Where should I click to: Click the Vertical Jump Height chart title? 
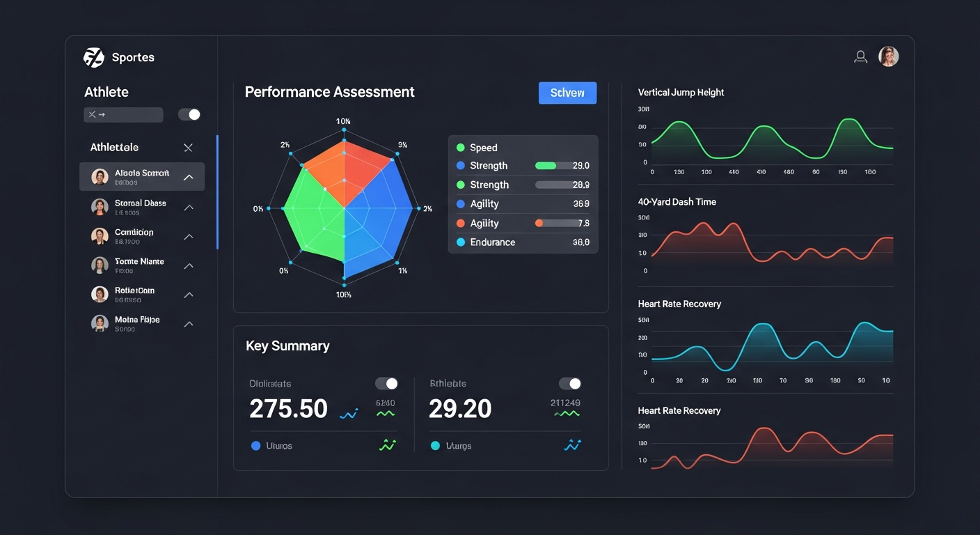pyautogui.click(x=681, y=92)
